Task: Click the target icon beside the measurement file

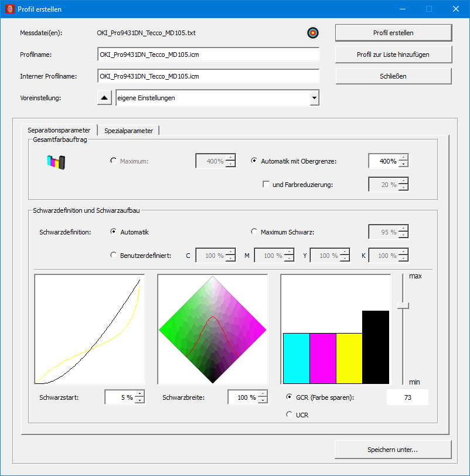Action: (x=312, y=33)
